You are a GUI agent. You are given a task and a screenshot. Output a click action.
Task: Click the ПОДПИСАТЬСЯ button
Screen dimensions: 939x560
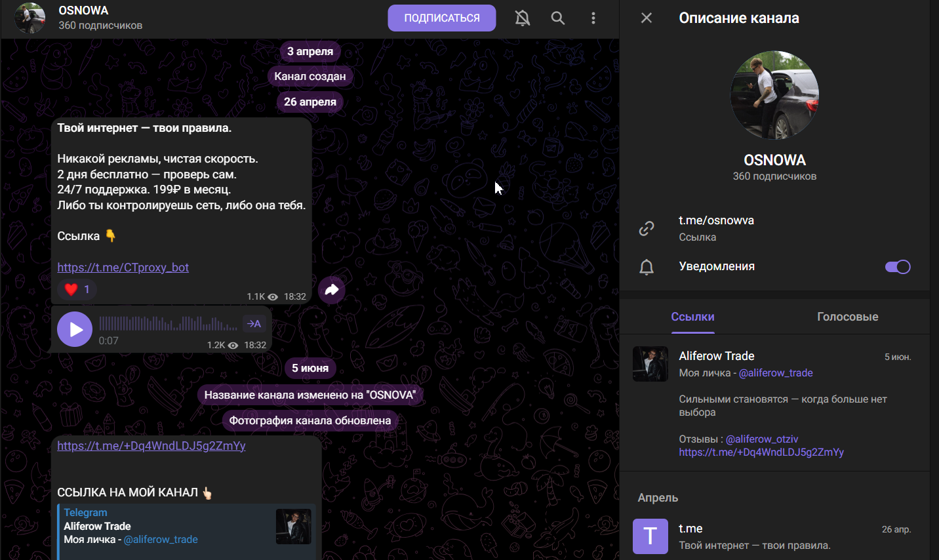point(441,18)
